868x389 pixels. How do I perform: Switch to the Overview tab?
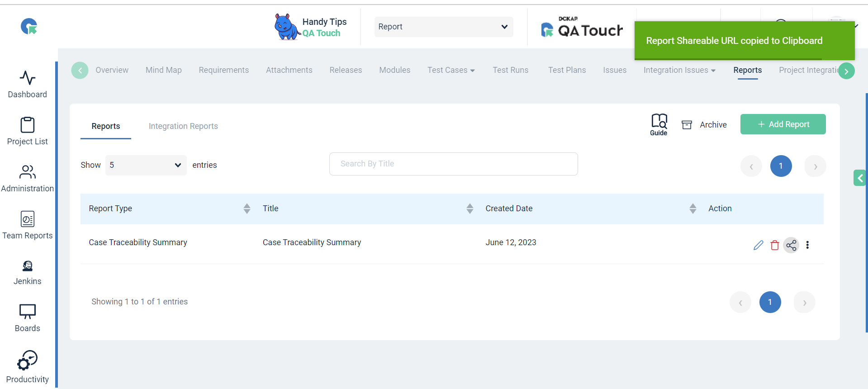tap(112, 70)
